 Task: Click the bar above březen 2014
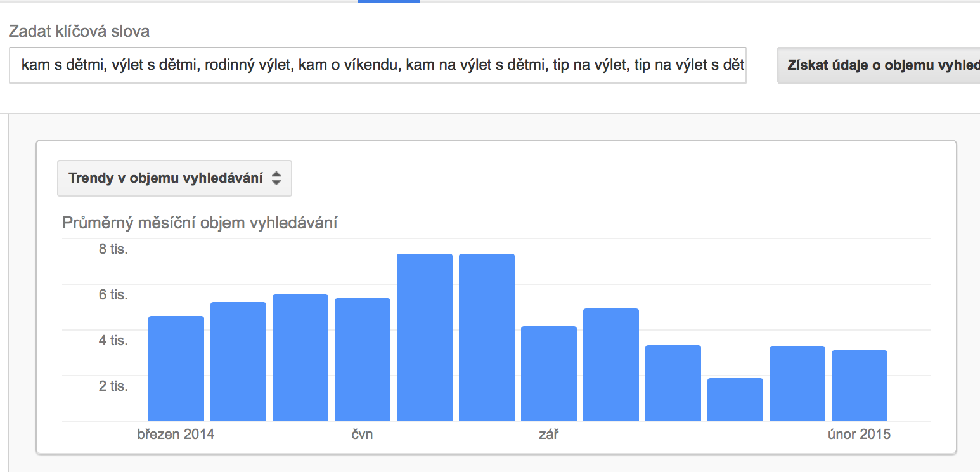tap(176, 369)
